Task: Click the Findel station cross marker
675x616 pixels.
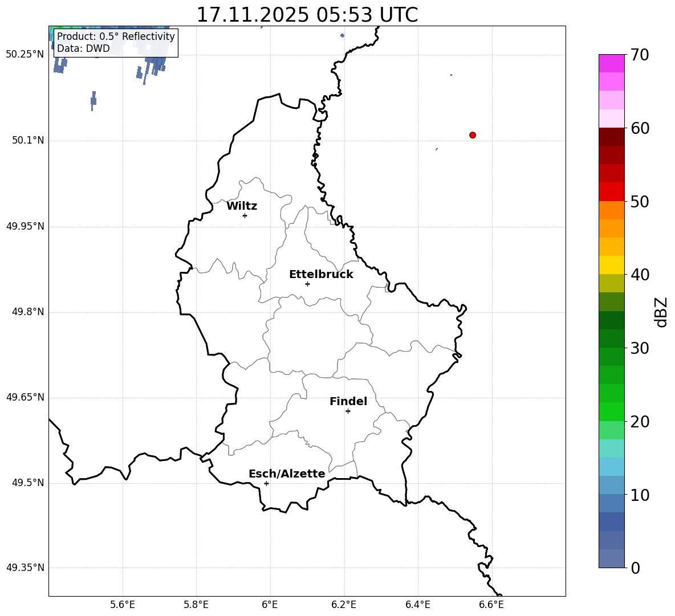Action: tap(348, 411)
